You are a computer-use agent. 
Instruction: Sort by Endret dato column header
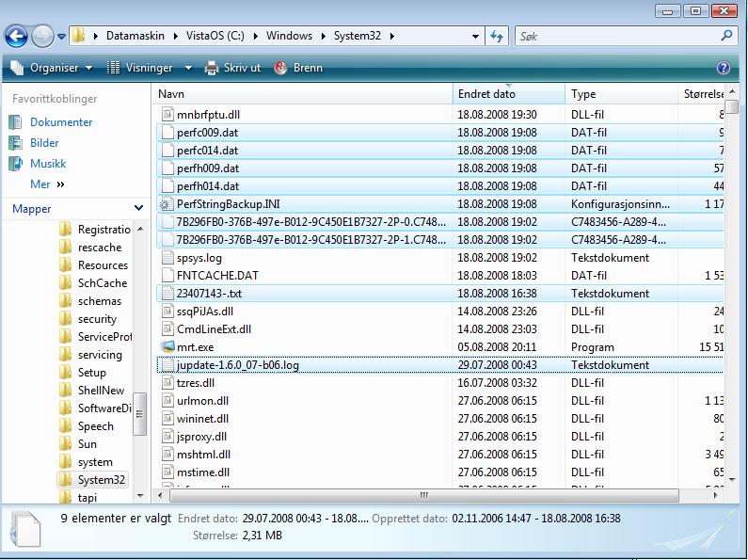(508, 94)
